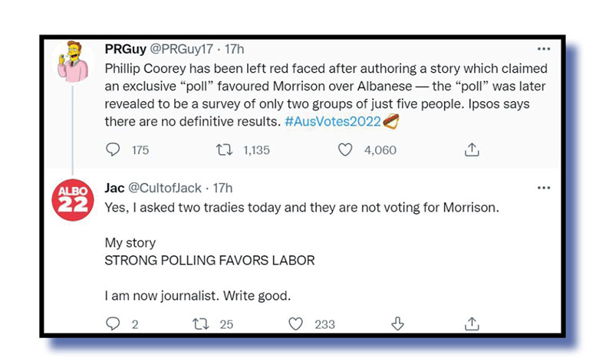This screenshot has height=364, width=609.
Task: Open Jac's profile from display name
Action: (114, 188)
